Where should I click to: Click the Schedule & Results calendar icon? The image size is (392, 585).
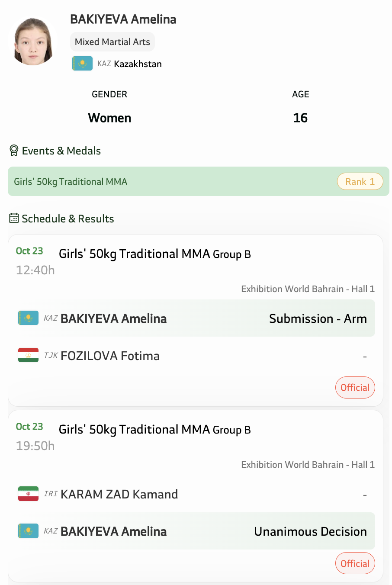coord(14,218)
